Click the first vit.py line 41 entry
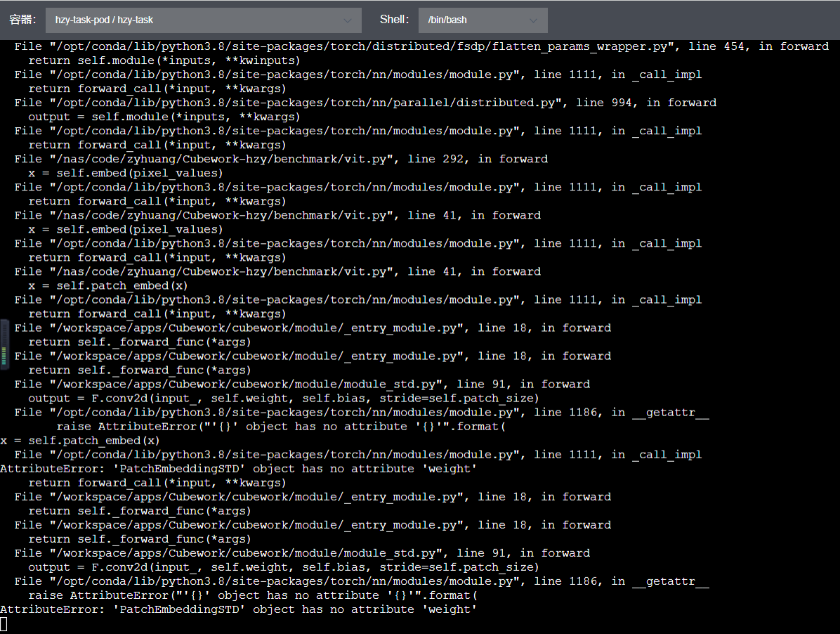The image size is (840, 634). tap(277, 215)
